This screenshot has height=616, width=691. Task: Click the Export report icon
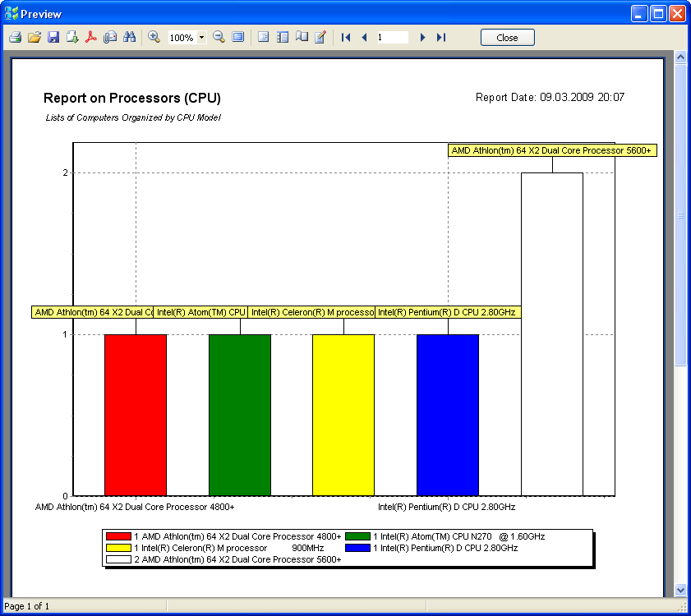click(x=72, y=38)
